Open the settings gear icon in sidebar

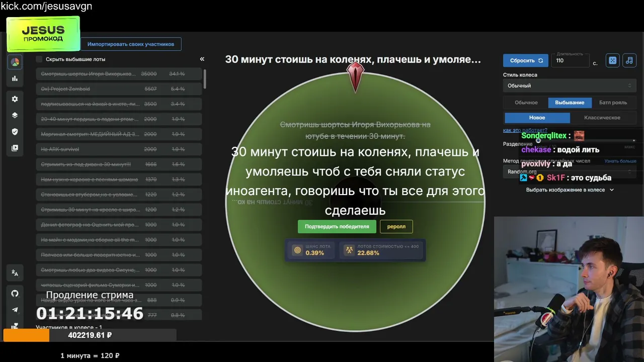15,99
